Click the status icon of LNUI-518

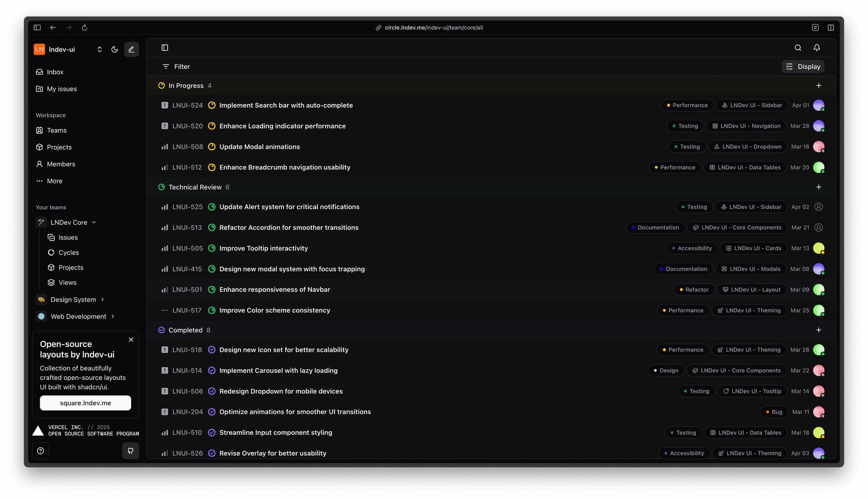pos(212,350)
